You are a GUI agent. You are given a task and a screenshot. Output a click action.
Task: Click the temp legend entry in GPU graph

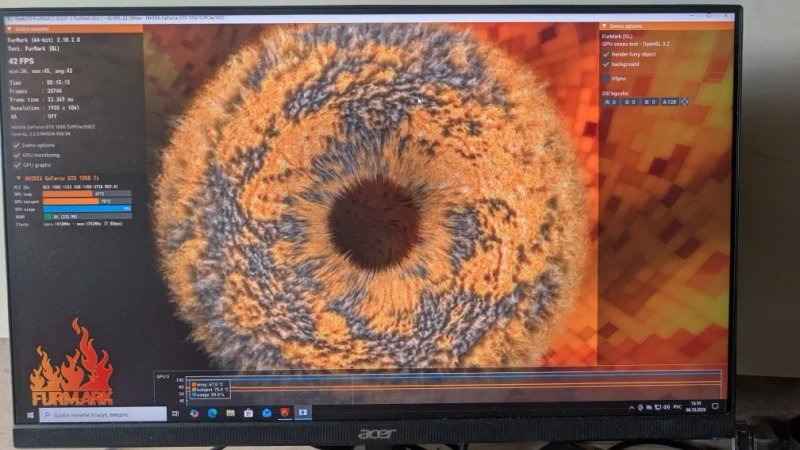[x=208, y=384]
